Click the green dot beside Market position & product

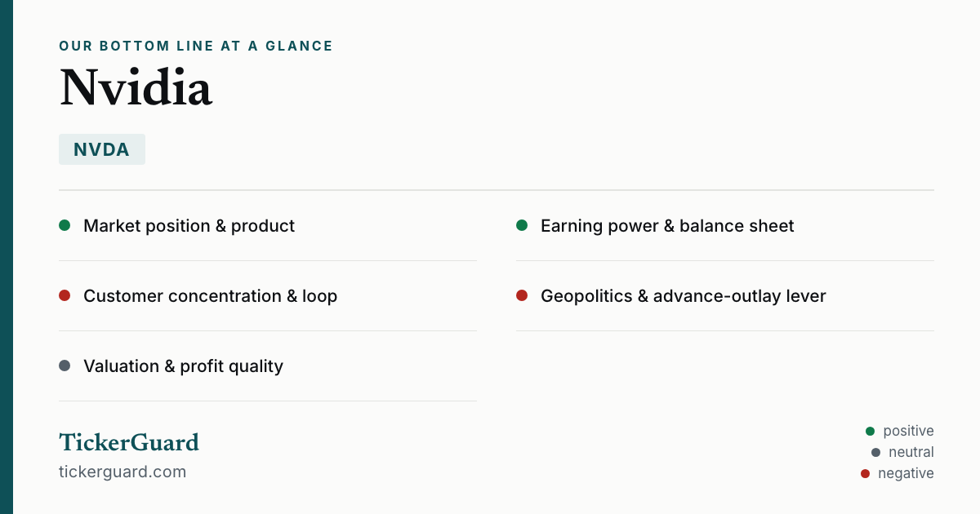[x=65, y=225]
